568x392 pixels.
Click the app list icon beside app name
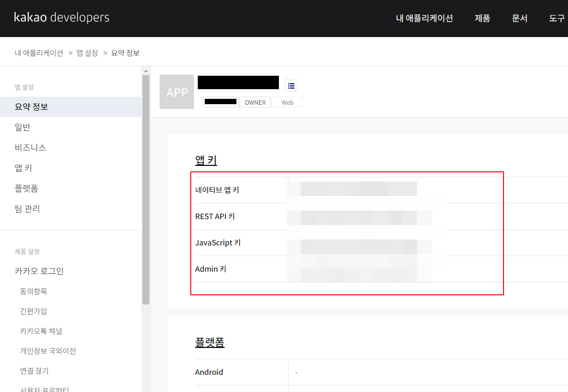pos(291,85)
